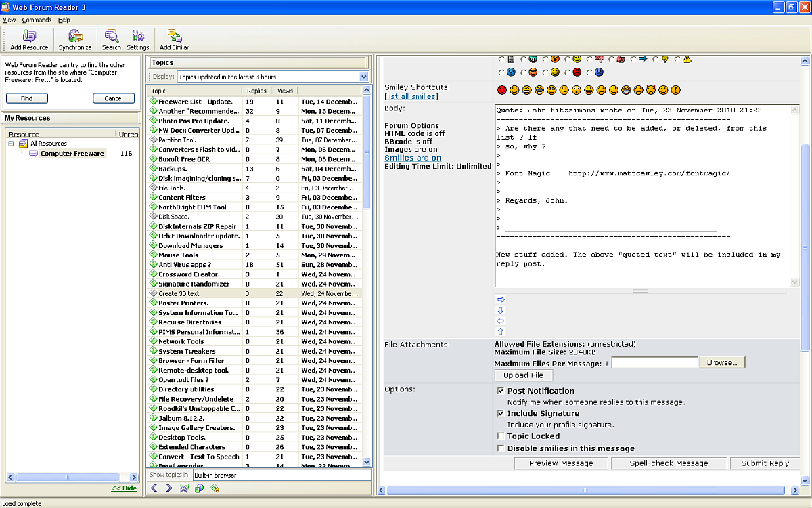Screen dimensions: 812x508
Task: Uncheck the Include Signature checkbox
Action: (501, 413)
